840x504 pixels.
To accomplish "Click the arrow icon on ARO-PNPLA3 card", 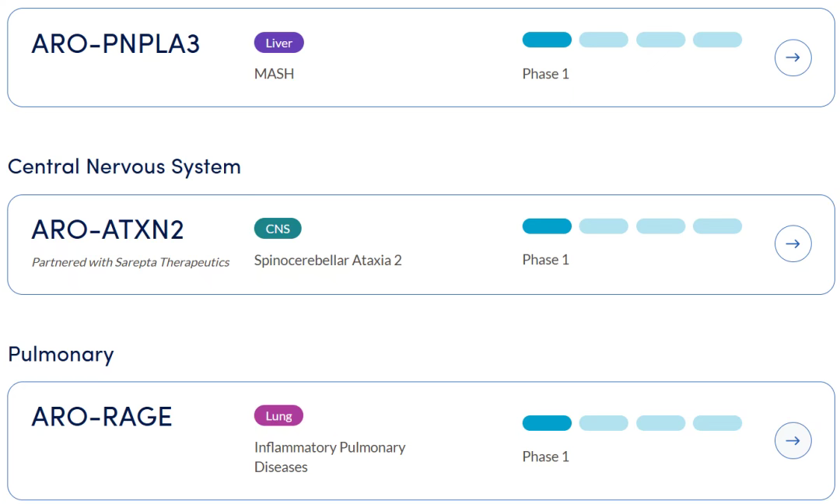I will click(793, 58).
